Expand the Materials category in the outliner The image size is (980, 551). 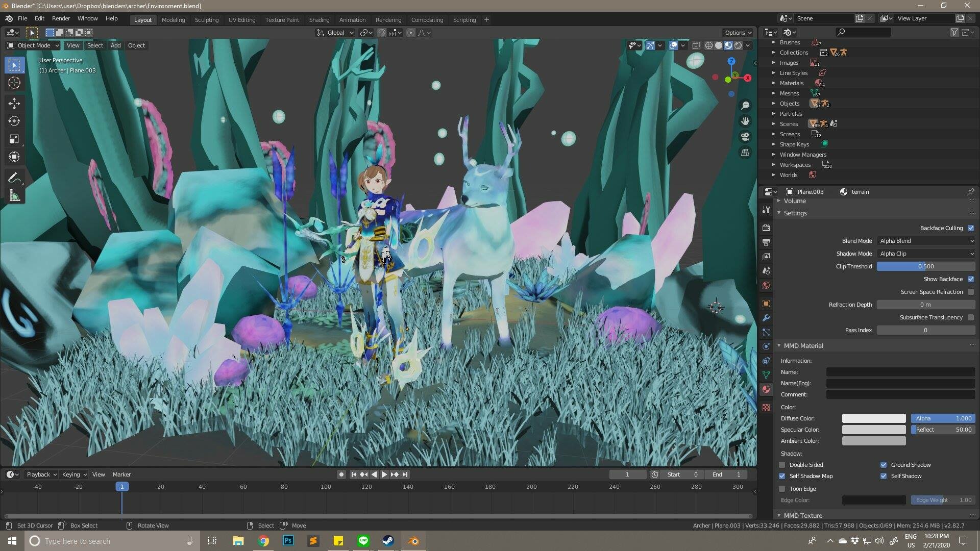[775, 83]
